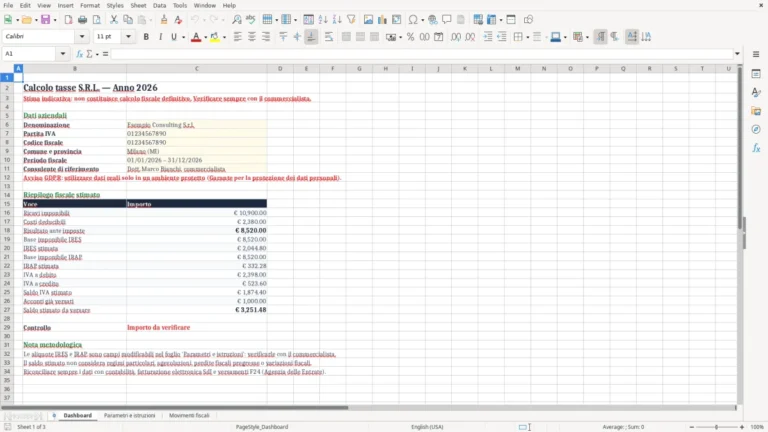The width and height of the screenshot is (768, 432).
Task: Toggle Align Top vertical alignment
Action: 283,37
